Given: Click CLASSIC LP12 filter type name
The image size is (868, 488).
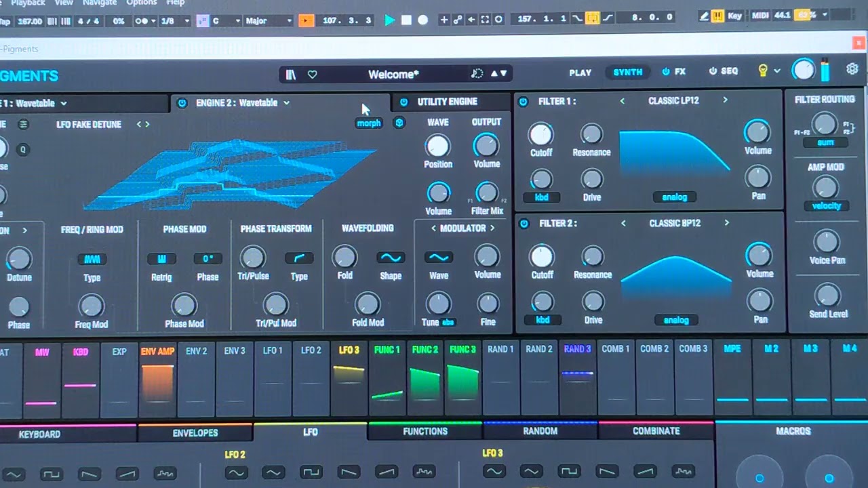Looking at the screenshot, I should (x=673, y=101).
